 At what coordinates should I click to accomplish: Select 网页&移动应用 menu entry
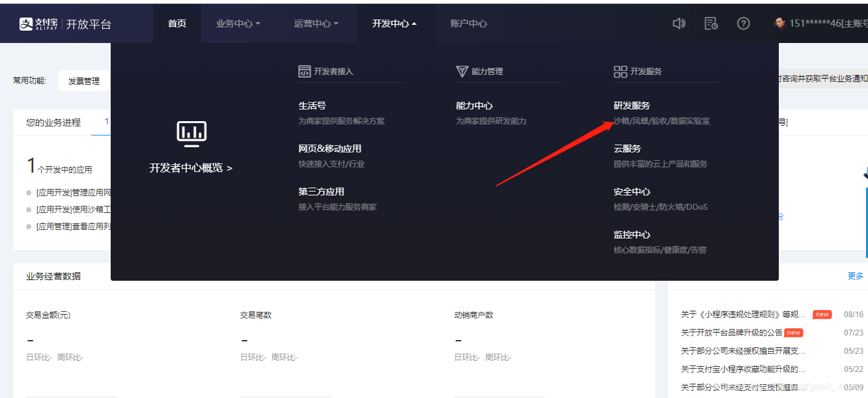click(330, 149)
